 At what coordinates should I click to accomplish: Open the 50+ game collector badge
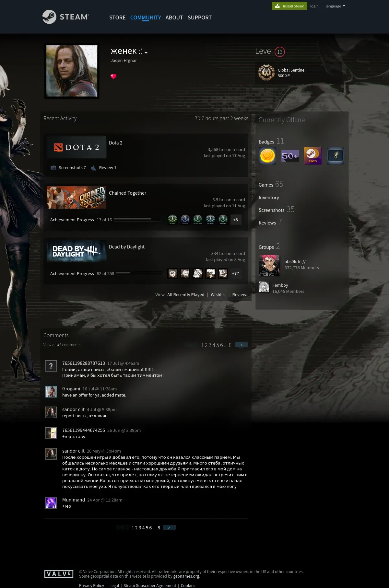click(x=290, y=156)
